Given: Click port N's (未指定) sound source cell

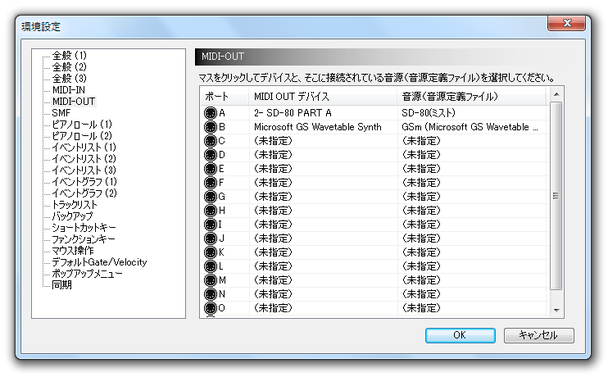Looking at the screenshot, I should (472, 294).
